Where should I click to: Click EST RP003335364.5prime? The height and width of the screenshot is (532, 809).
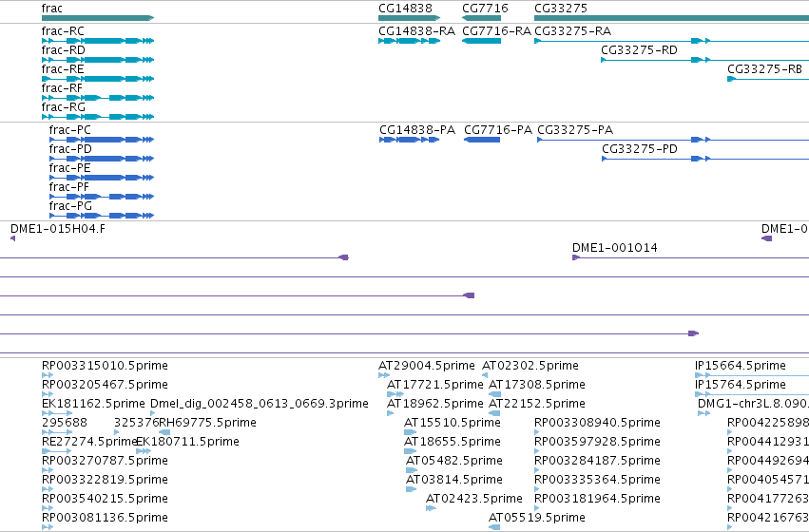click(x=536, y=489)
